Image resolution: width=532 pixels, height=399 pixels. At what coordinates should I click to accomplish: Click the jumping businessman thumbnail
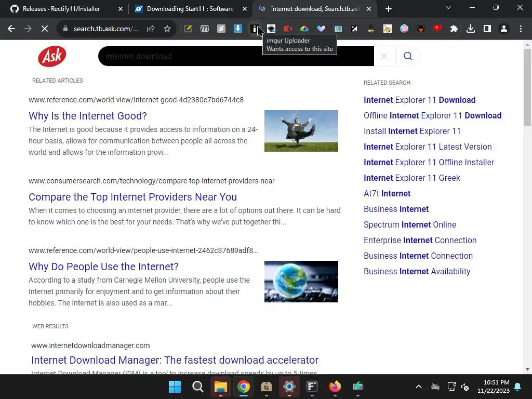coord(301,130)
